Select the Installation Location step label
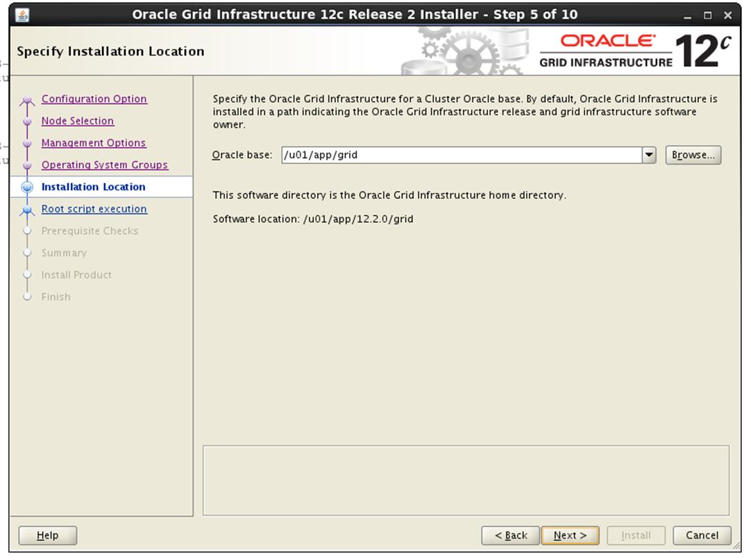Image resolution: width=751 pixels, height=560 pixels. (93, 187)
